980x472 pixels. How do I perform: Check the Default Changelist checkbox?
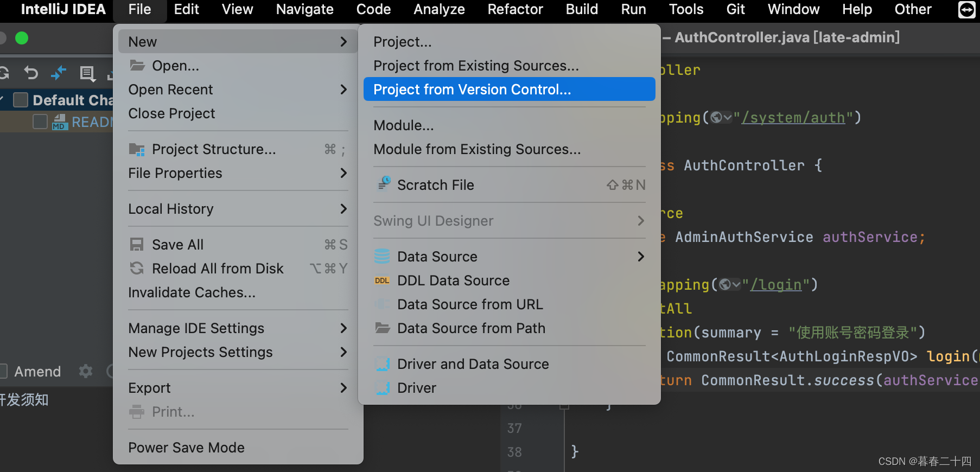[21, 100]
